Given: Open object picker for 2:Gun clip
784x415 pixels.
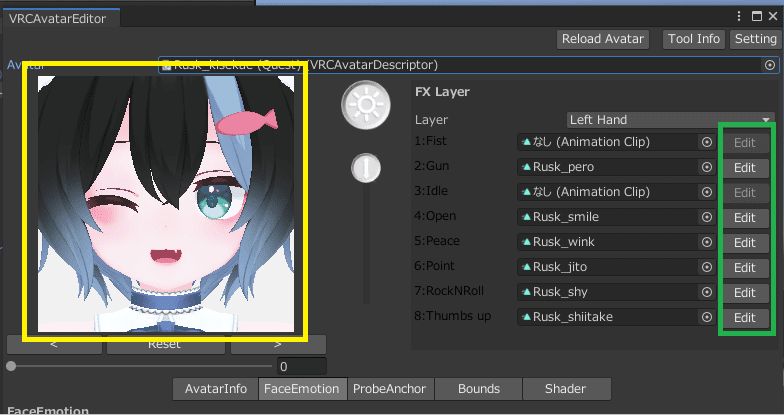Looking at the screenshot, I should click(x=706, y=167).
